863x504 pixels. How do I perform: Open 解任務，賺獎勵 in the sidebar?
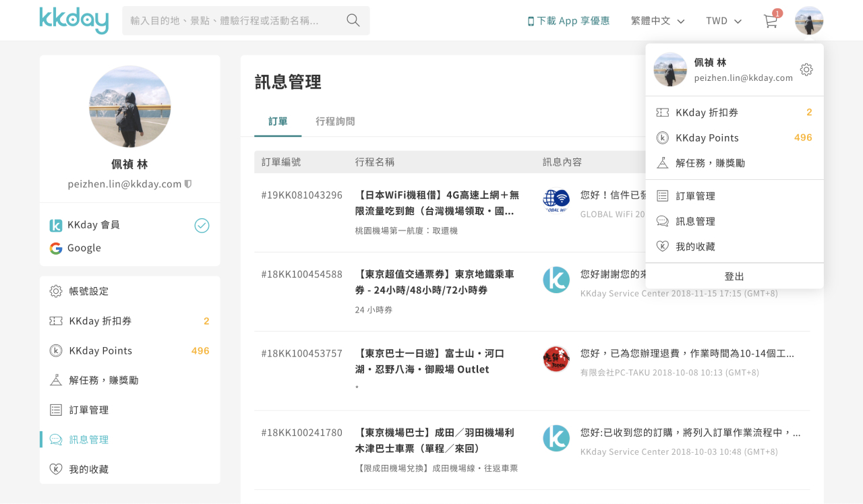(x=129, y=380)
